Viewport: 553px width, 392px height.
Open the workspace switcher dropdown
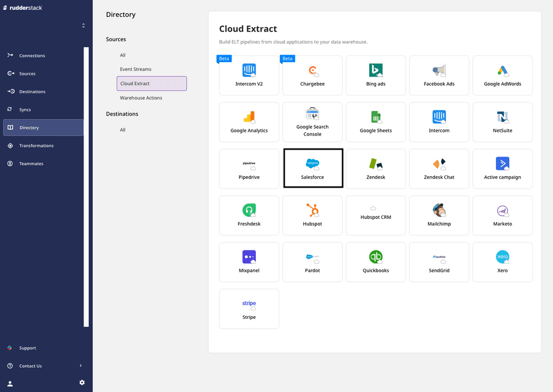point(84,25)
